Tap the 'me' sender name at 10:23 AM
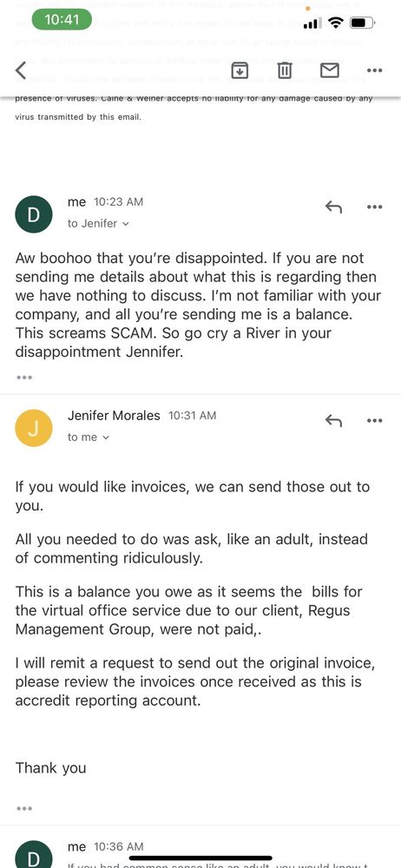The height and width of the screenshot is (868, 401). [x=76, y=202]
